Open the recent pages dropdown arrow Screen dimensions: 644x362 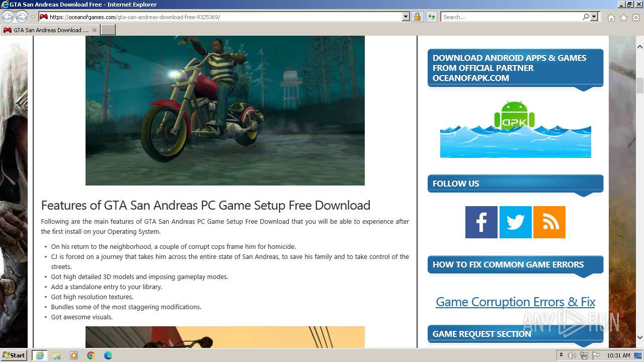(33, 17)
